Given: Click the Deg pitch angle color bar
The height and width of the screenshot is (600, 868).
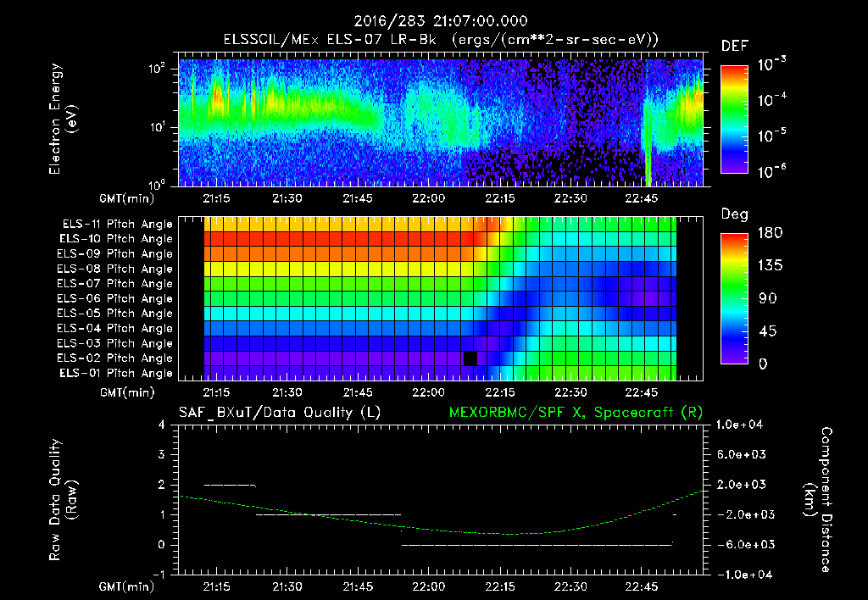Looking at the screenshot, I should point(734,298).
